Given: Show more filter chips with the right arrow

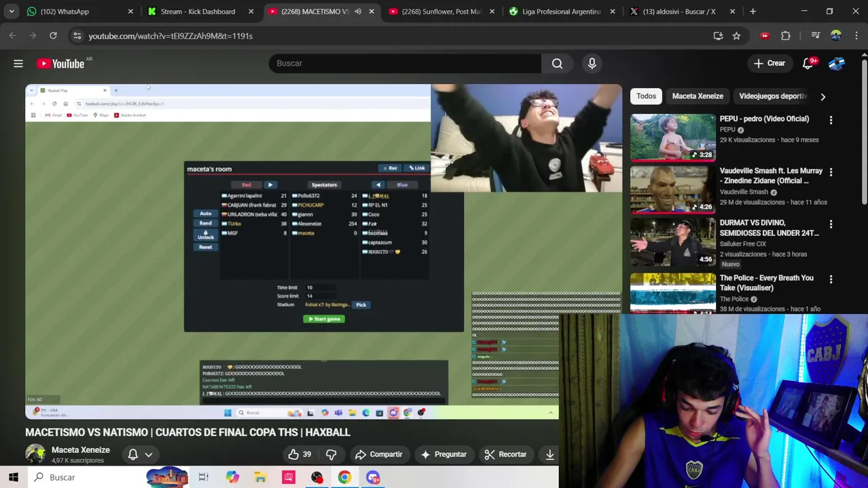Looking at the screenshot, I should 823,96.
